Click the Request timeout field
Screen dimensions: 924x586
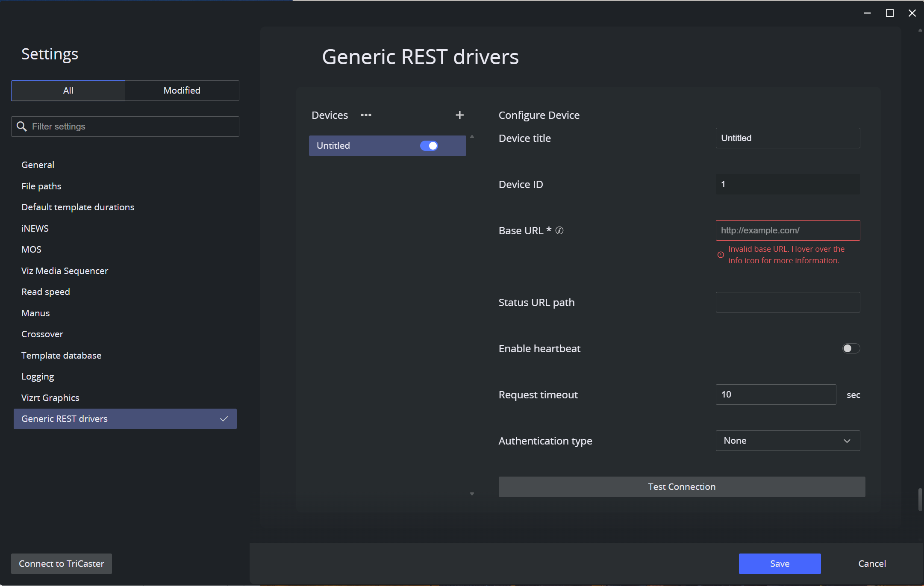coord(775,395)
